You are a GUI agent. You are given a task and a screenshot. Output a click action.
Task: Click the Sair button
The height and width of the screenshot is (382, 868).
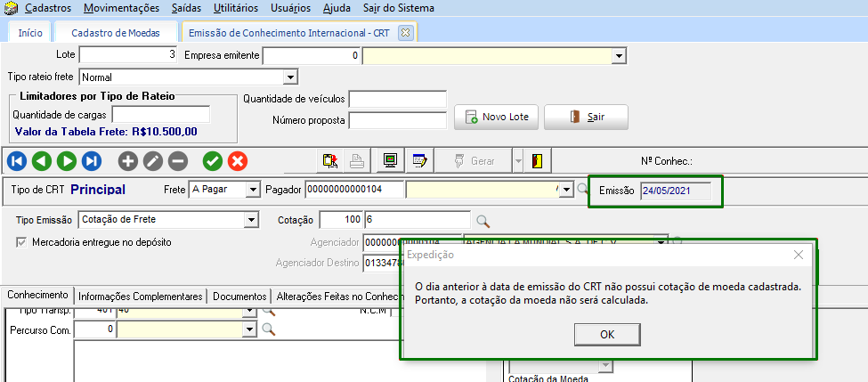586,117
